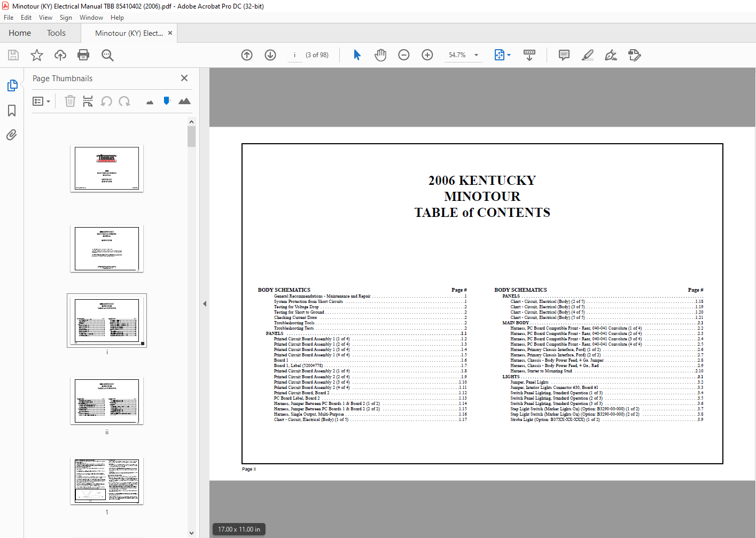Image resolution: width=756 pixels, height=538 pixels.
Task: Click the Stamp tool icon
Action: click(635, 55)
